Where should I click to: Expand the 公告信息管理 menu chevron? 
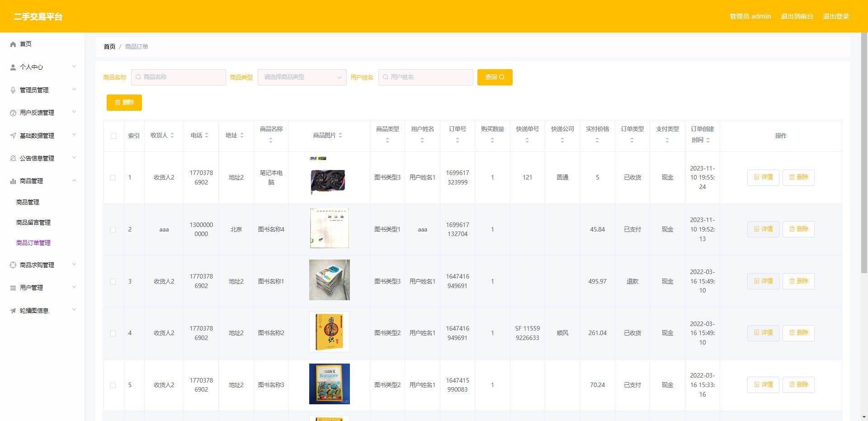coord(74,158)
